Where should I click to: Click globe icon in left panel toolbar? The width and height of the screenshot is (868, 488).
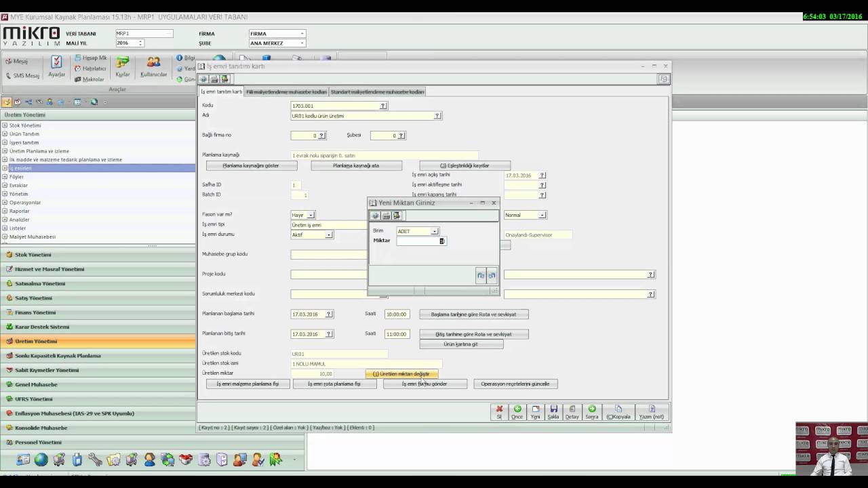94,102
